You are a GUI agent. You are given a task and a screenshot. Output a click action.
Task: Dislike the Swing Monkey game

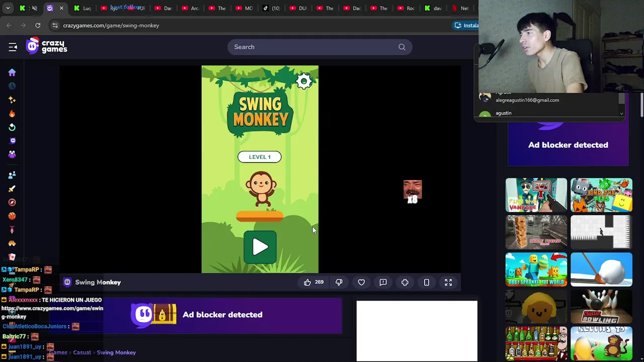339,282
